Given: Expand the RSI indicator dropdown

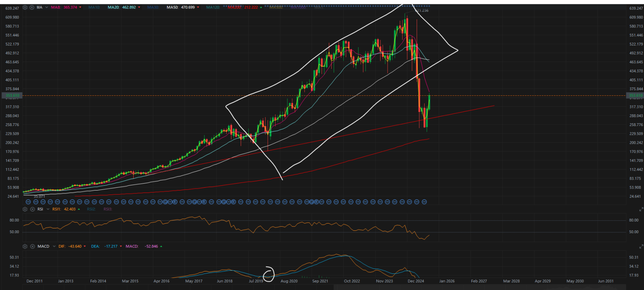Looking at the screenshot, I should click(47, 209).
